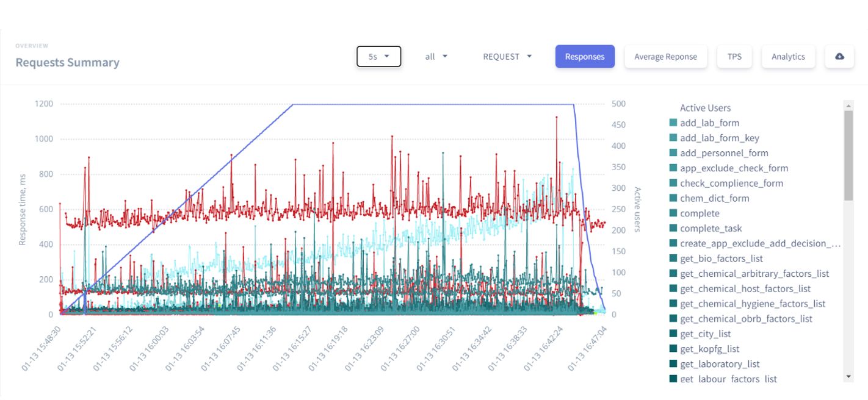Click the get_chemical_arbitrary_factors_list color swatch

coord(673,274)
